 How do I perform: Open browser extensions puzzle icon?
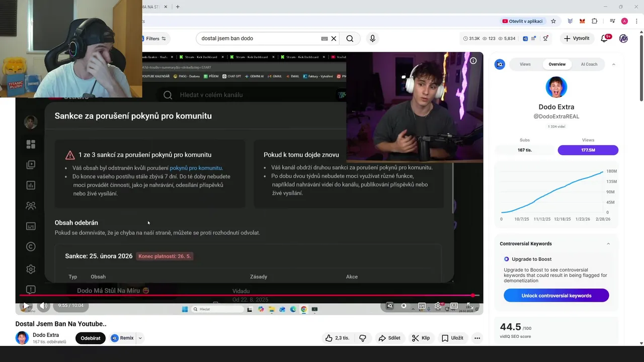tap(595, 21)
